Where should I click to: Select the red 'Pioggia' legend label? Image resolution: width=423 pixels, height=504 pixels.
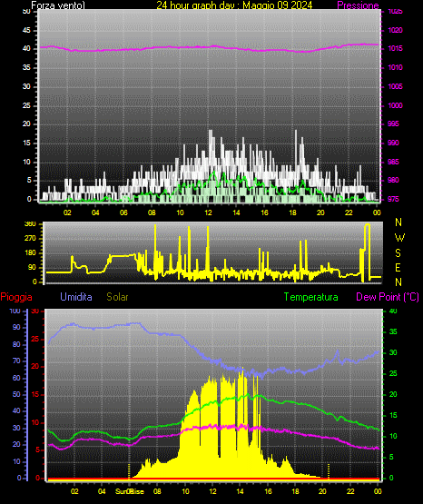click(16, 297)
